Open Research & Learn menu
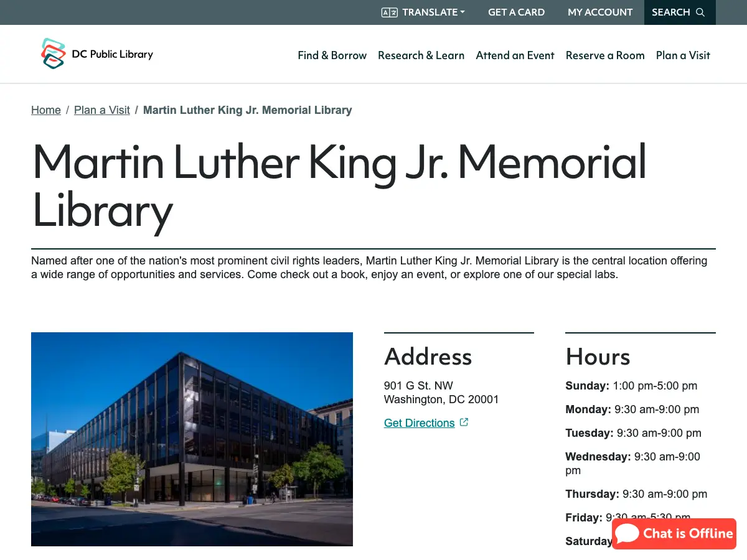Viewport: 747px width, 560px height. click(x=421, y=55)
